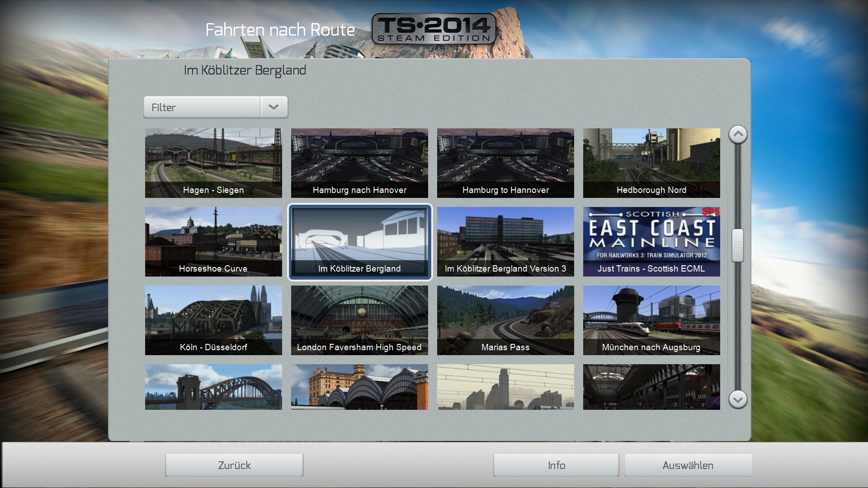The width and height of the screenshot is (868, 488).
Task: Select the Hagen - Siegen route thumbnail
Action: 213,163
